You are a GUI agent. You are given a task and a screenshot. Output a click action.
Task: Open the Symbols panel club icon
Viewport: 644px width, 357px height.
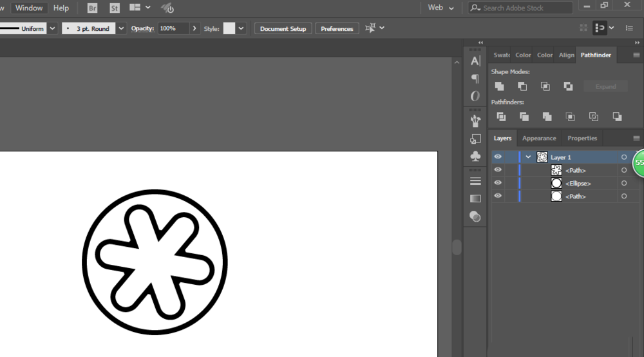tap(475, 156)
